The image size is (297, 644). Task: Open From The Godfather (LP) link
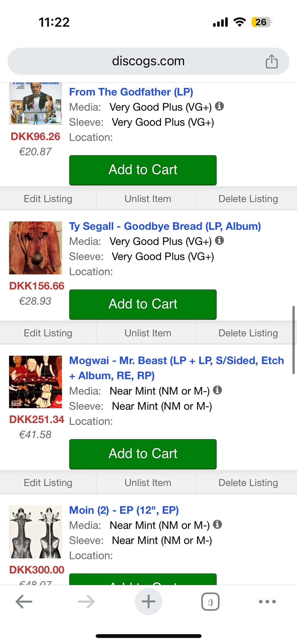point(131,92)
